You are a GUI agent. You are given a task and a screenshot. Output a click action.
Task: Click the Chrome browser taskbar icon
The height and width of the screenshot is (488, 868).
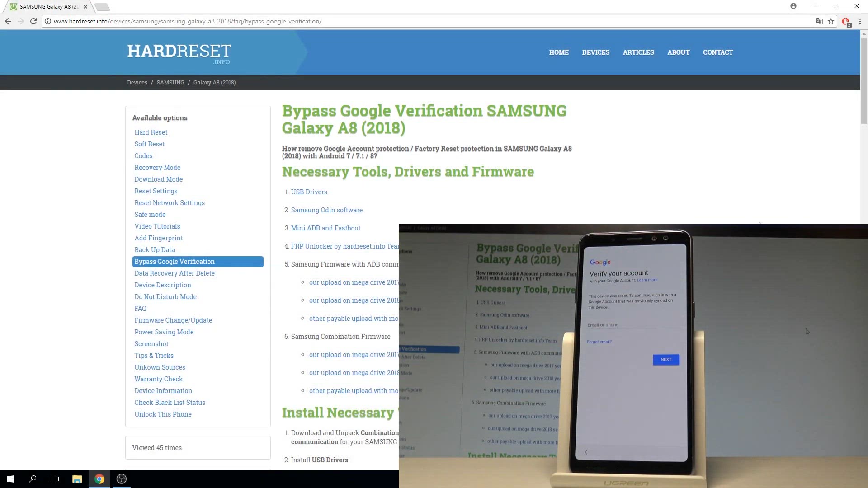(99, 479)
